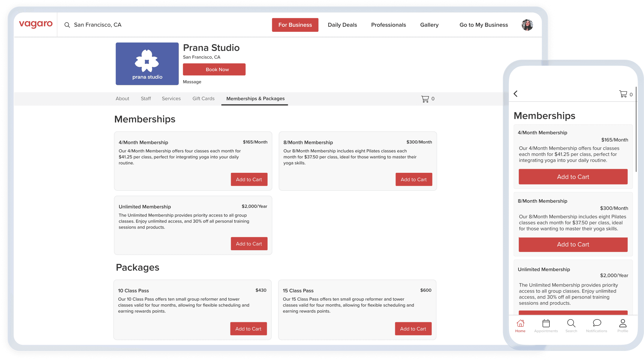
Task: Tap the Home icon in mobile nav
Action: point(520,323)
